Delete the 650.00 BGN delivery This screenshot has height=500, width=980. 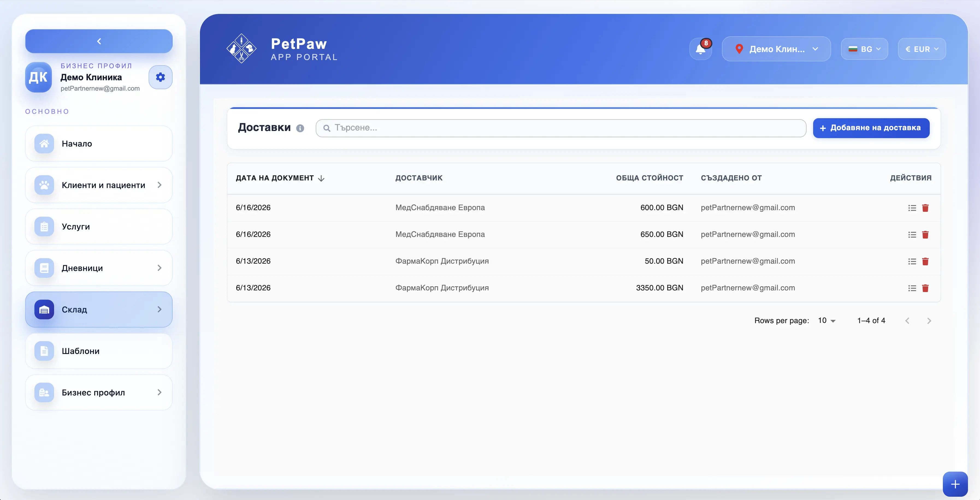[926, 235]
